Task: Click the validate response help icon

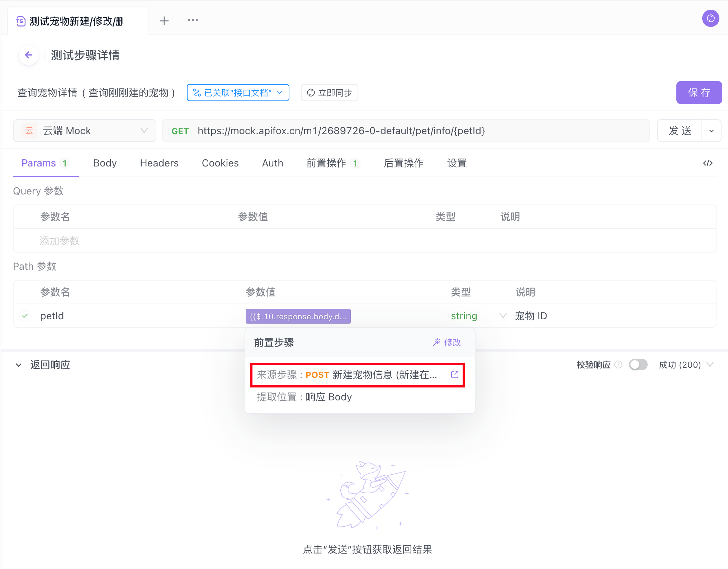Action: coord(618,365)
